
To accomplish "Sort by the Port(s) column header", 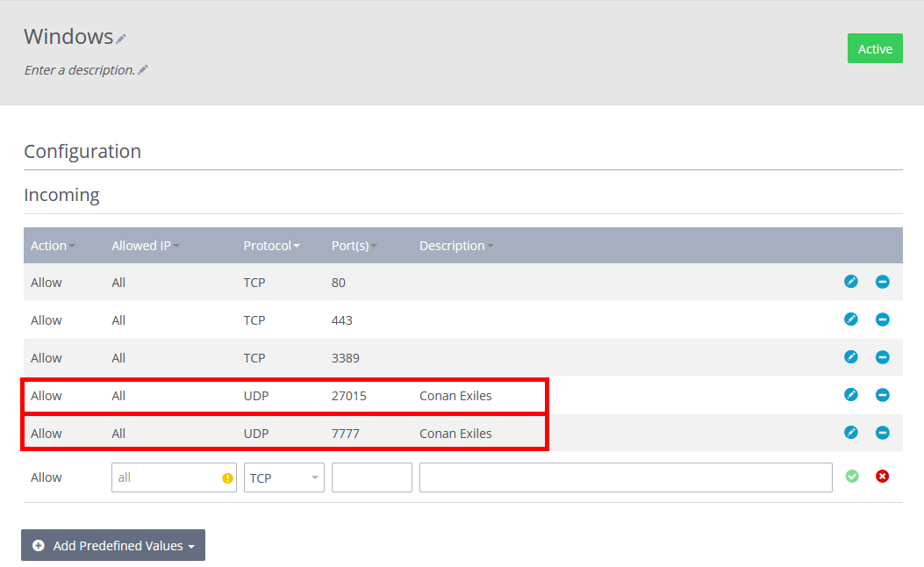I will [355, 246].
